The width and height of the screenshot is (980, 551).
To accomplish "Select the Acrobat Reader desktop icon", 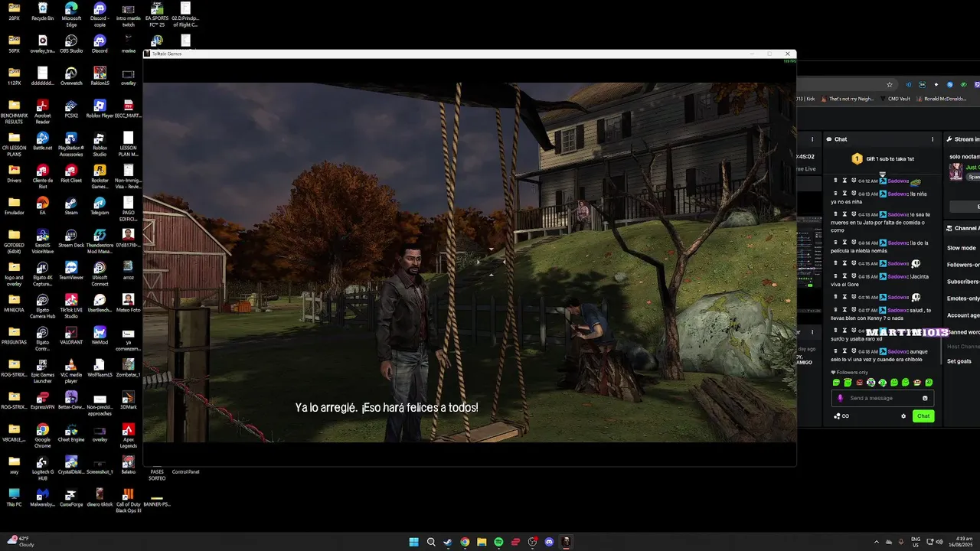I will click(x=43, y=111).
